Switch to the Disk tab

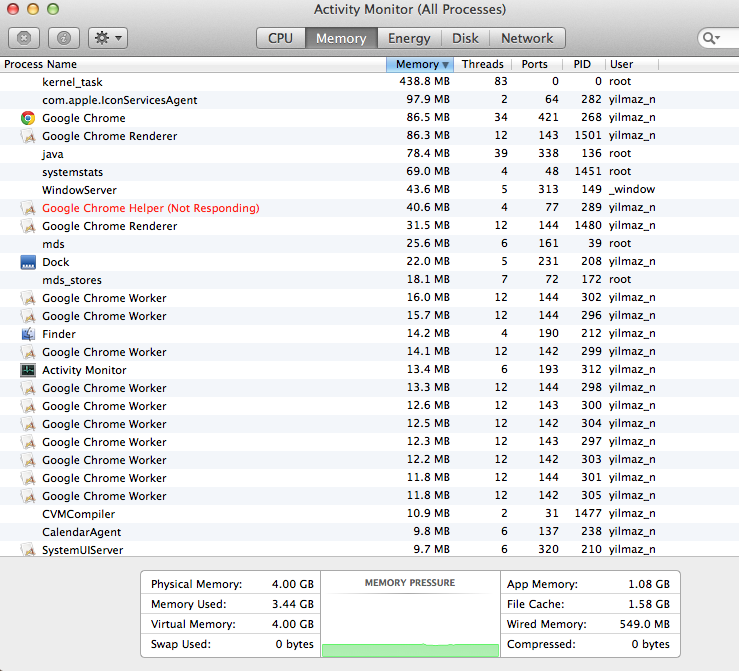(465, 38)
